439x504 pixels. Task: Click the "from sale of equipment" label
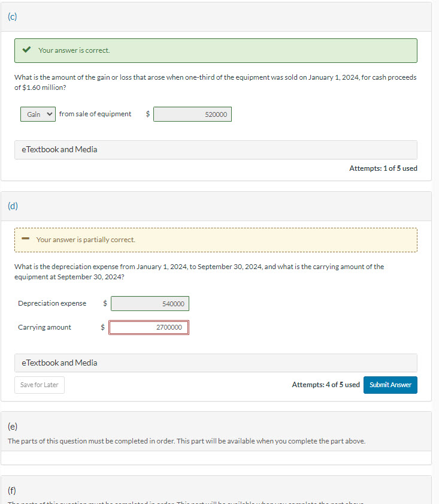95,114
